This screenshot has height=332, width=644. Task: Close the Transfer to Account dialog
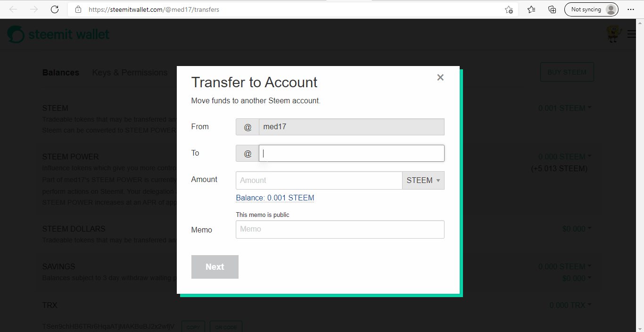[x=440, y=77]
